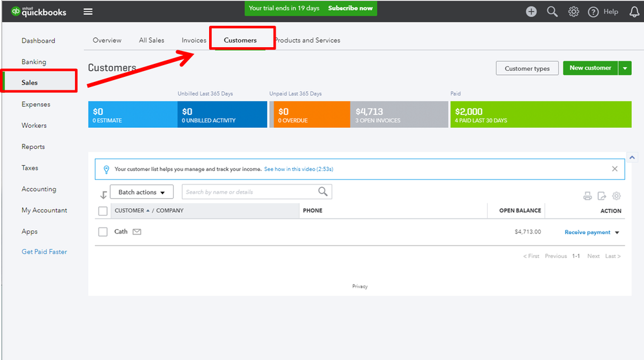Click Next pagination link
This screenshot has width=644, height=360.
click(x=593, y=256)
